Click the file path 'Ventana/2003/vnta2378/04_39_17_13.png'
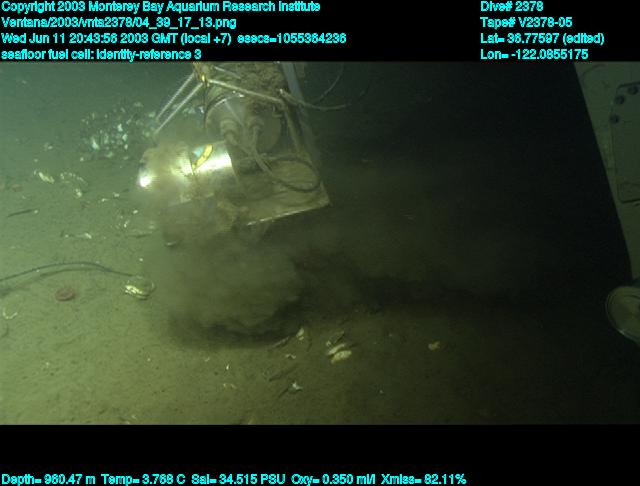 pyautogui.click(x=119, y=22)
